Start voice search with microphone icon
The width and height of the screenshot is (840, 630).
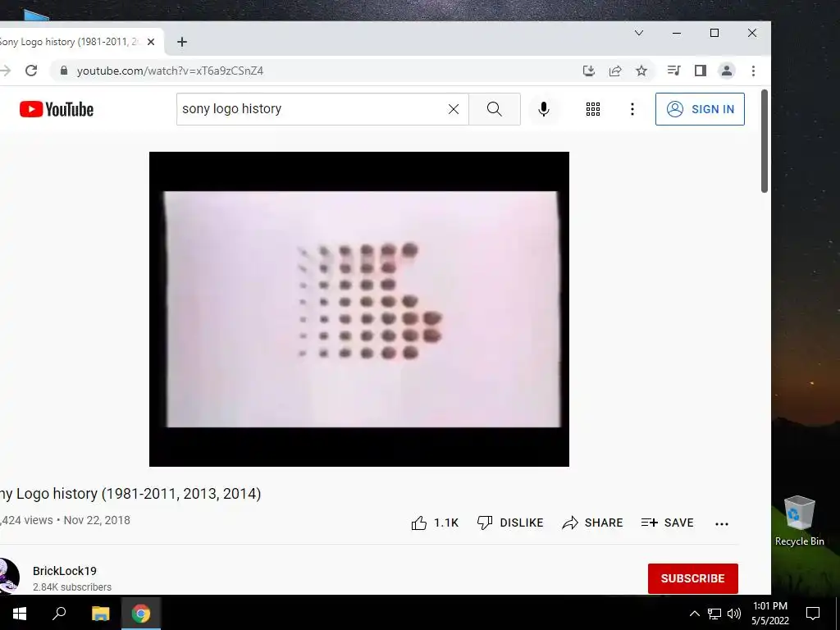tap(543, 109)
